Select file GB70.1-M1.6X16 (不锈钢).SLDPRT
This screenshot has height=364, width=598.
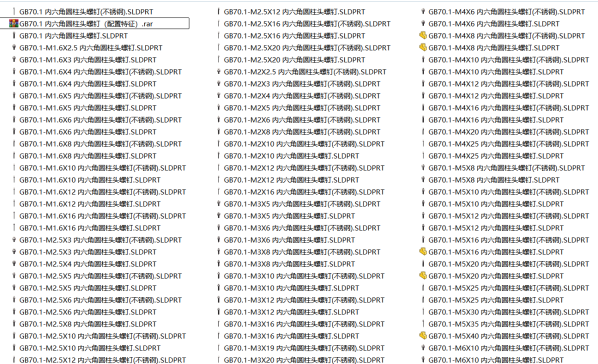103,216
